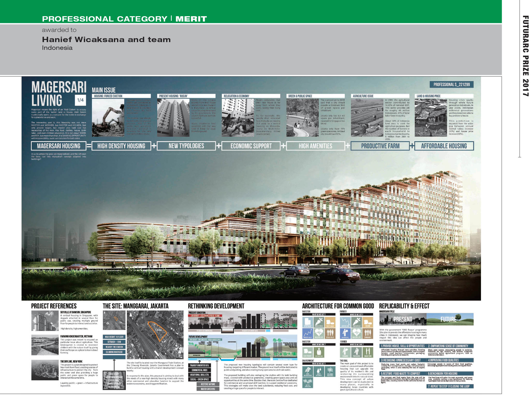Click the Investor Vegetable Supplies carrot icon

click(x=319, y=322)
